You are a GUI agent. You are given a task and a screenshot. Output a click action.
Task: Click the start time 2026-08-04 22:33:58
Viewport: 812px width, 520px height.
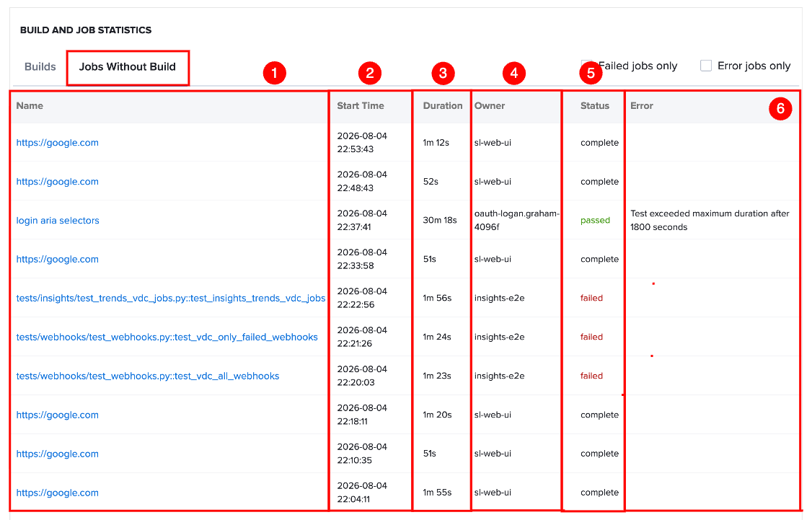tap(362, 259)
